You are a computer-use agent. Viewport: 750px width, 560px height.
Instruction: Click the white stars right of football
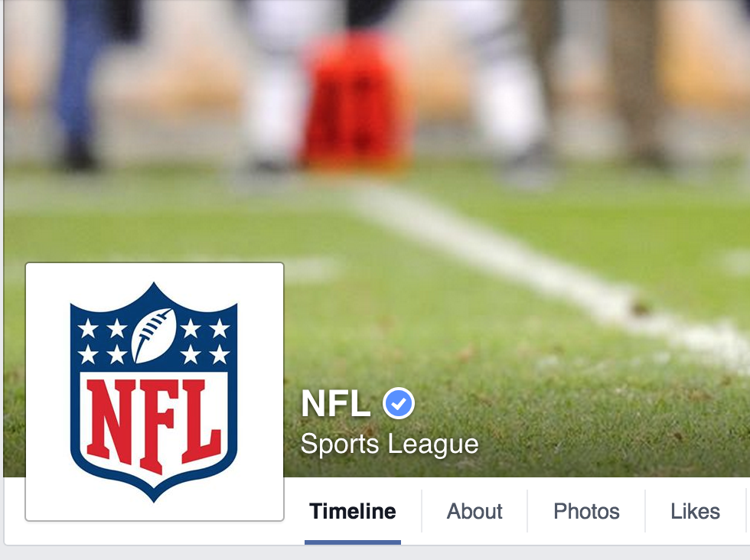(x=205, y=341)
